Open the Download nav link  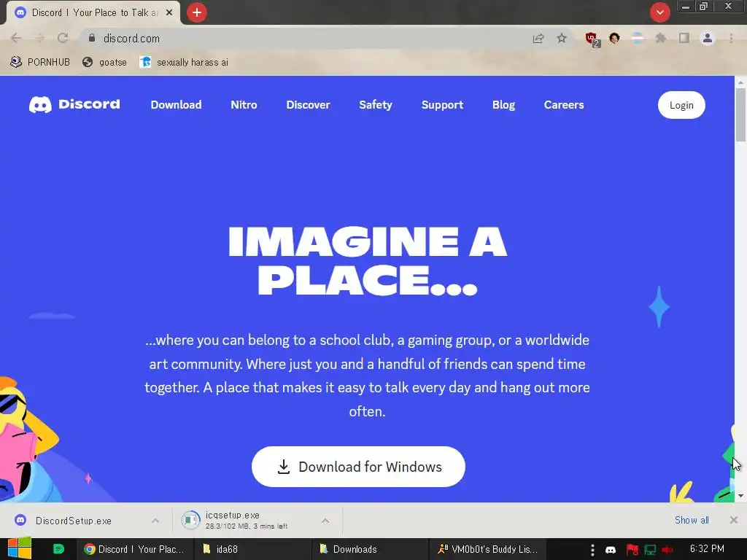[177, 105]
